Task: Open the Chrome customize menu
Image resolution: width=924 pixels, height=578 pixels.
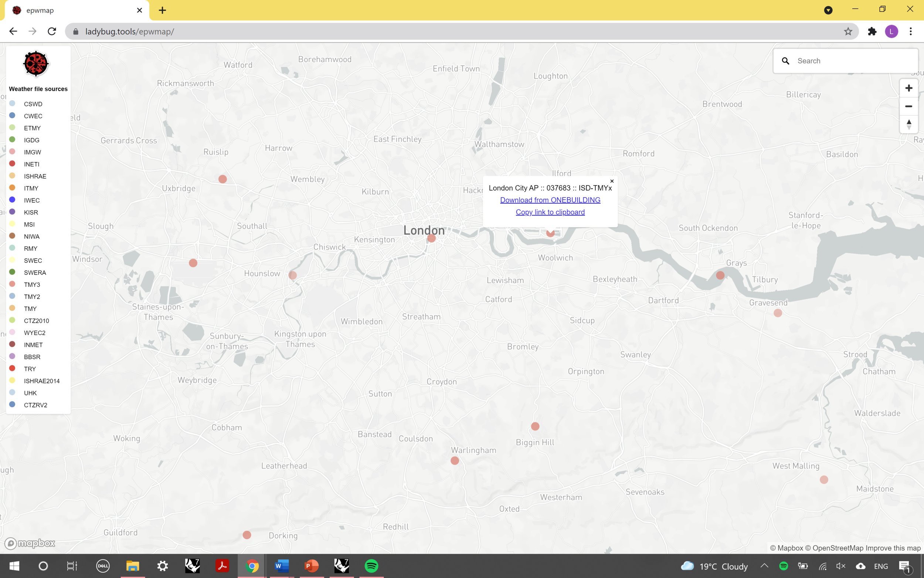Action: click(911, 31)
